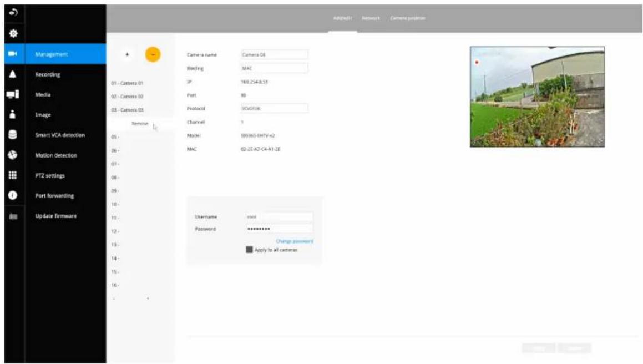643x364 pixels.
Task: Open settings gear icon in sidebar
Action: pos(13,33)
